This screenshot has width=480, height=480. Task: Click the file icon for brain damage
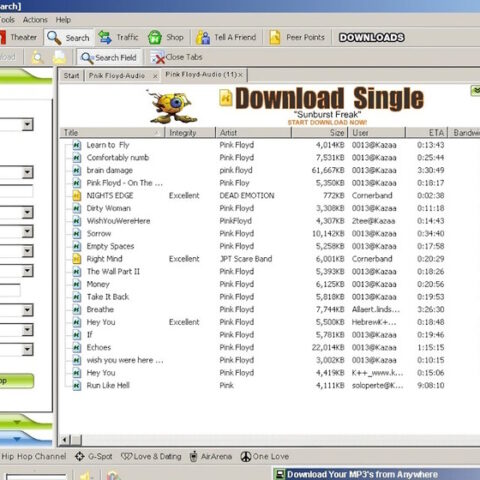coord(77,170)
